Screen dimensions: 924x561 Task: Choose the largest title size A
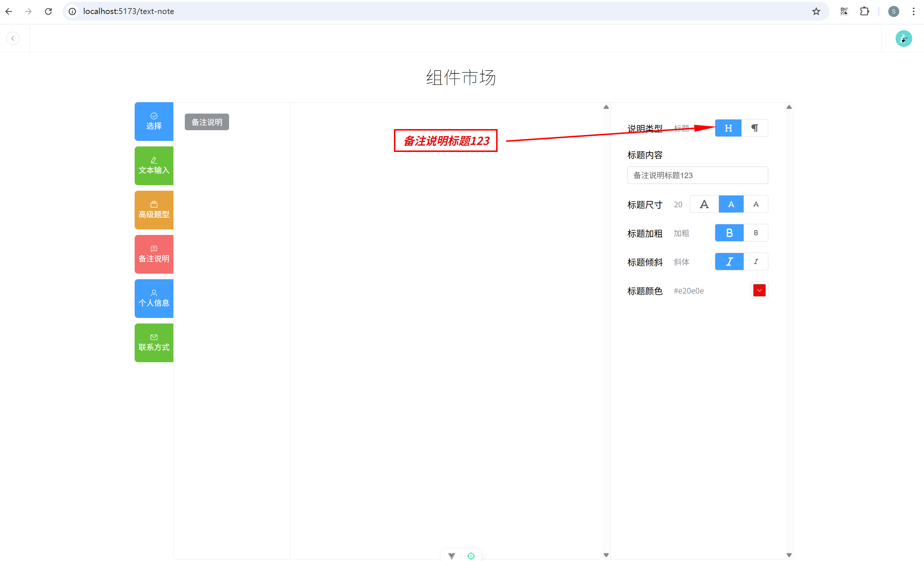click(x=704, y=204)
